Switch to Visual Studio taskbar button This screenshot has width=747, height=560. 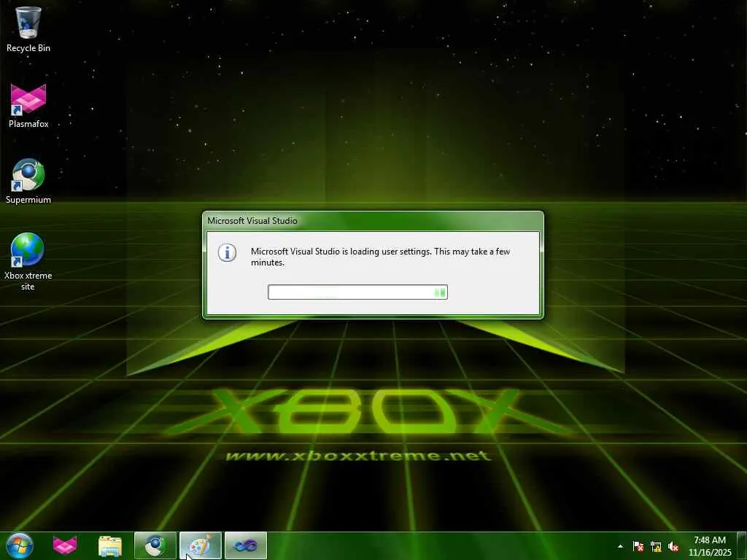click(x=246, y=545)
